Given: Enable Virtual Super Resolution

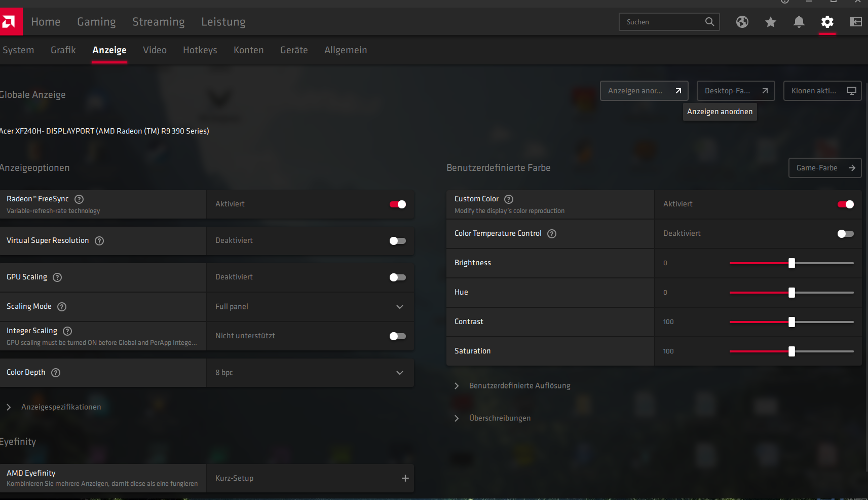Looking at the screenshot, I should pyautogui.click(x=398, y=241).
